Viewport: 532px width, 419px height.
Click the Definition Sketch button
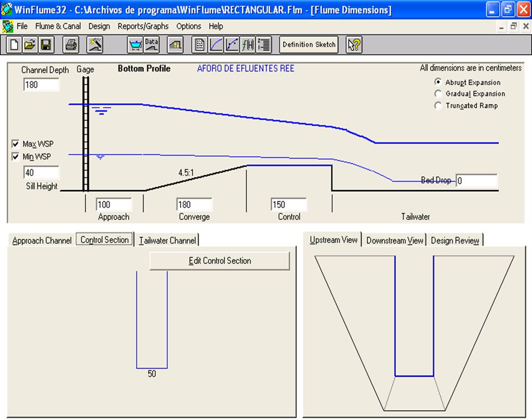point(309,44)
